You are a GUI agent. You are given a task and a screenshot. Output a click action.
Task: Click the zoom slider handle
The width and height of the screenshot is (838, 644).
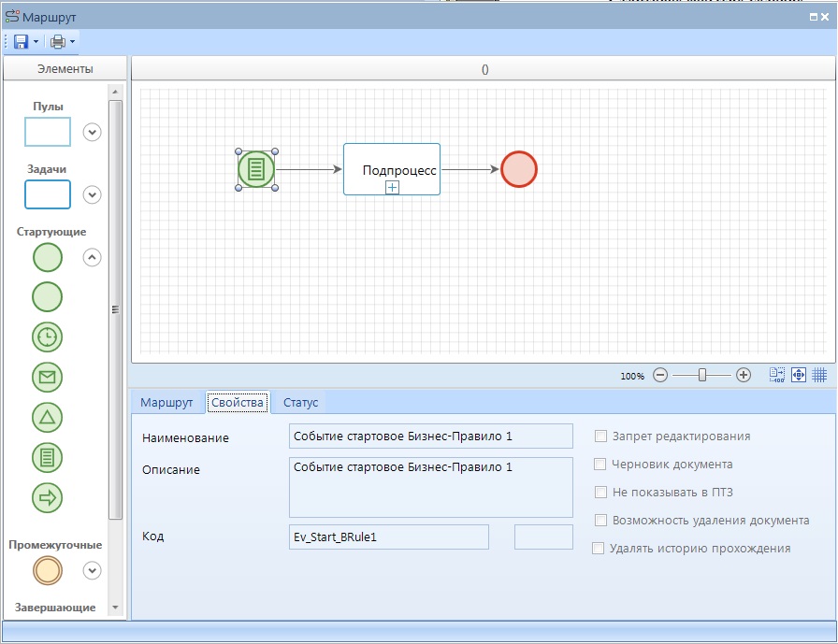pos(701,375)
